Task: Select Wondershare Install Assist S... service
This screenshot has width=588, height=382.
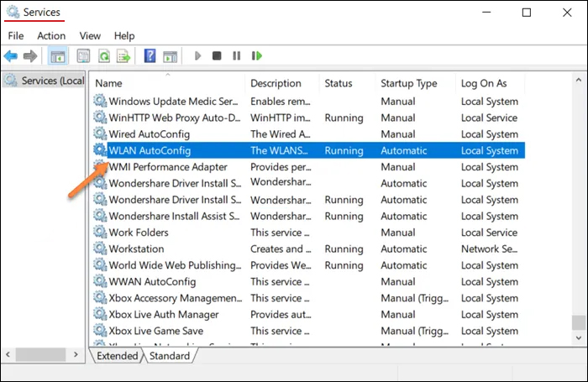Action: (174, 217)
